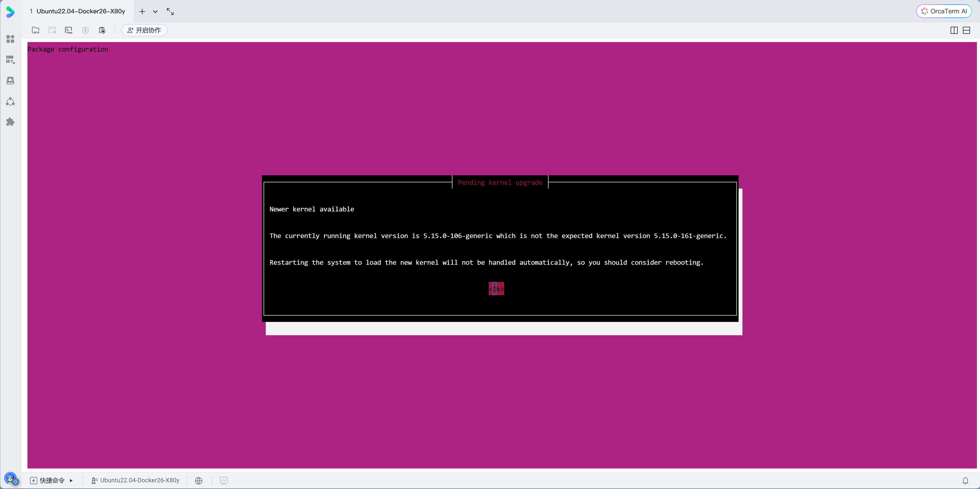Open notifications from the bell icon
The height and width of the screenshot is (489, 980).
tap(966, 480)
